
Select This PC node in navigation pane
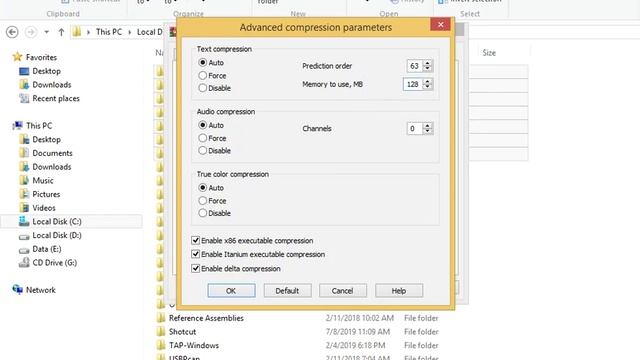click(39, 126)
